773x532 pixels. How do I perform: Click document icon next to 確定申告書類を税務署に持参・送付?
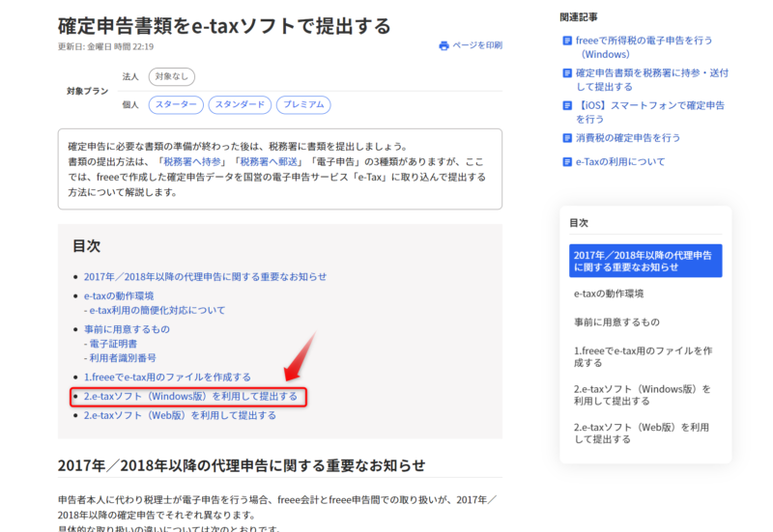tap(567, 73)
